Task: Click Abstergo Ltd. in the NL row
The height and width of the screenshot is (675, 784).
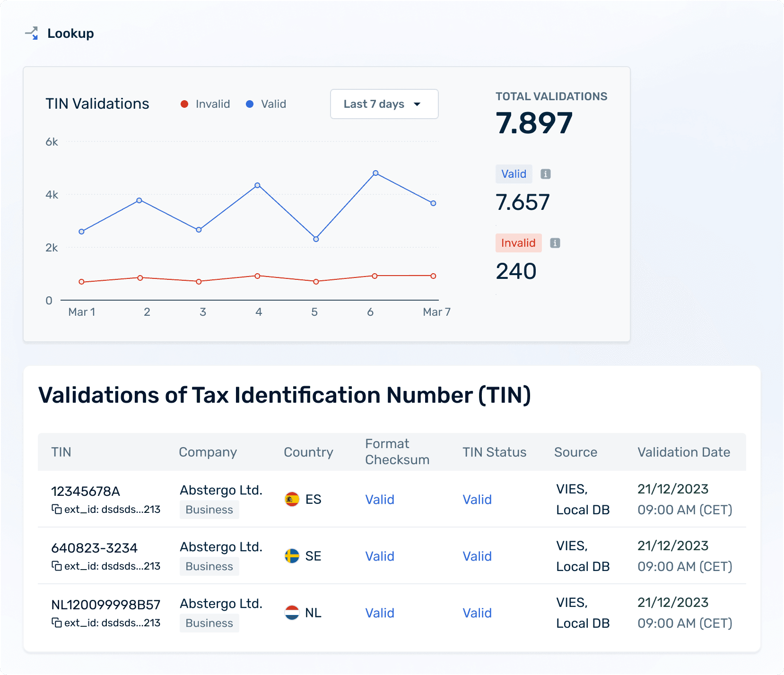Action: pos(221,604)
